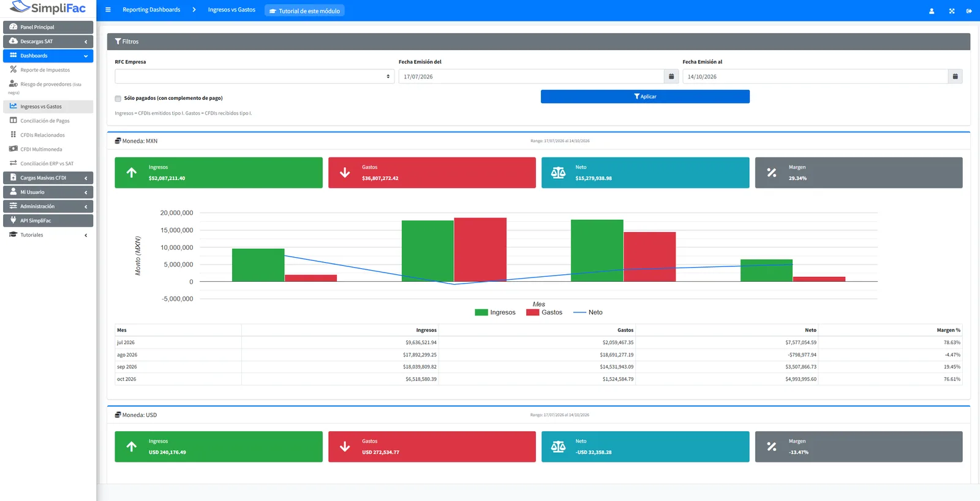Open the RFC Empresa dropdown
Screen dimensions: 980x501
coord(255,77)
